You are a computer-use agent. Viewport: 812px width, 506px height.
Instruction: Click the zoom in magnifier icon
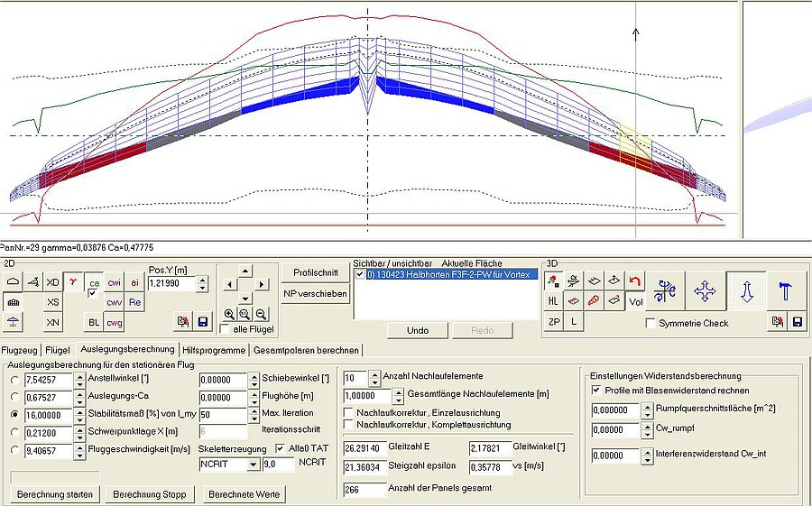[227, 314]
